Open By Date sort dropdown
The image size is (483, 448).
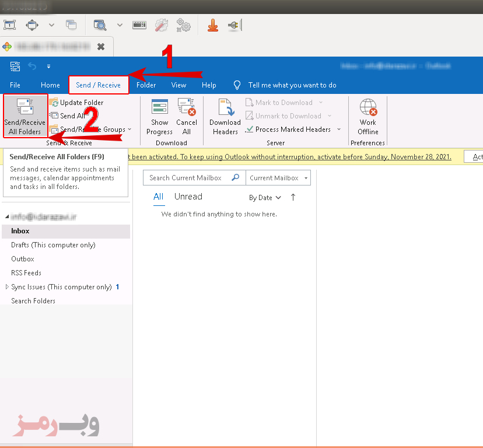pos(265,198)
